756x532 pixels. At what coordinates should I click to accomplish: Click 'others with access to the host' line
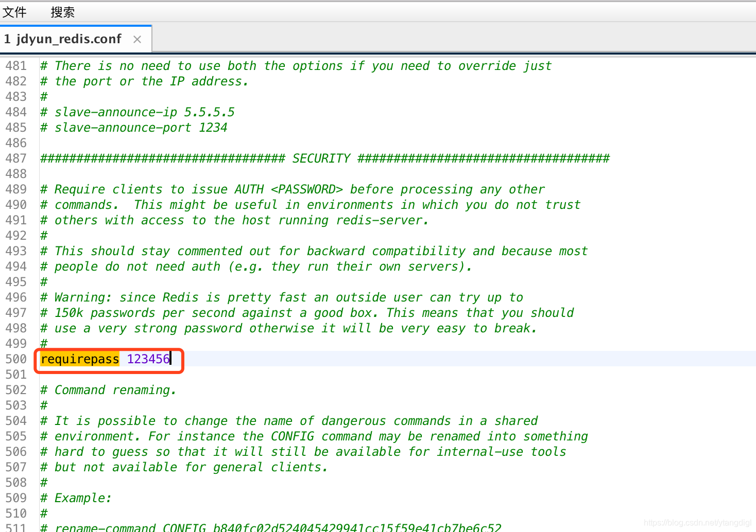click(234, 220)
